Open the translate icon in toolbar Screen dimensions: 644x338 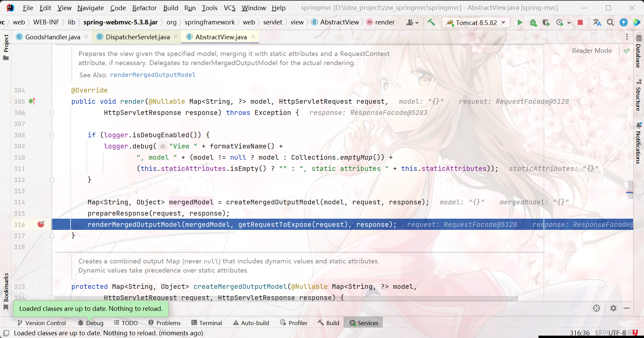597,22
